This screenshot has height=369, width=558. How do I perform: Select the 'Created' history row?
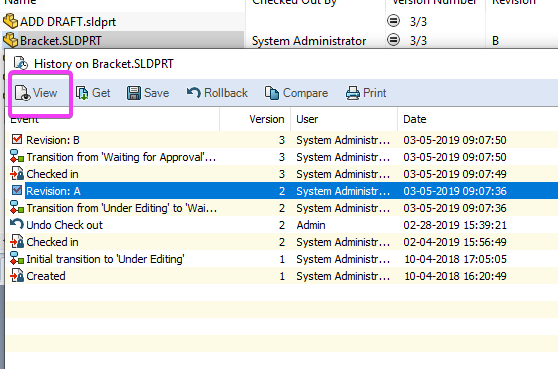click(x=282, y=276)
